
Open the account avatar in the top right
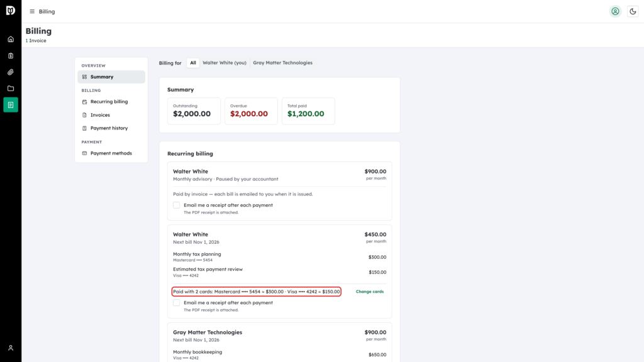tap(615, 11)
